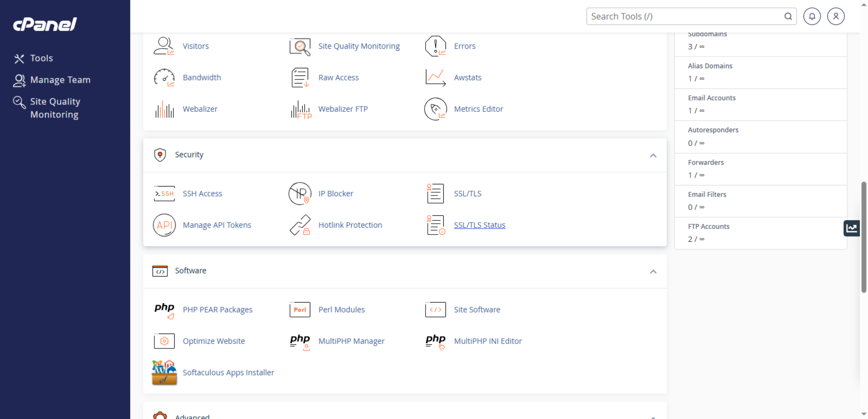Screen dimensions: 868x419
Task: Open the notifications bell
Action: [x=812, y=16]
